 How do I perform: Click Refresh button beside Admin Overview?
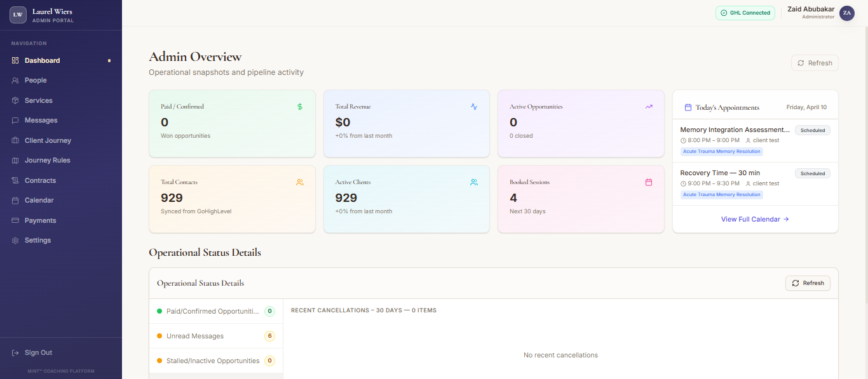pos(815,63)
